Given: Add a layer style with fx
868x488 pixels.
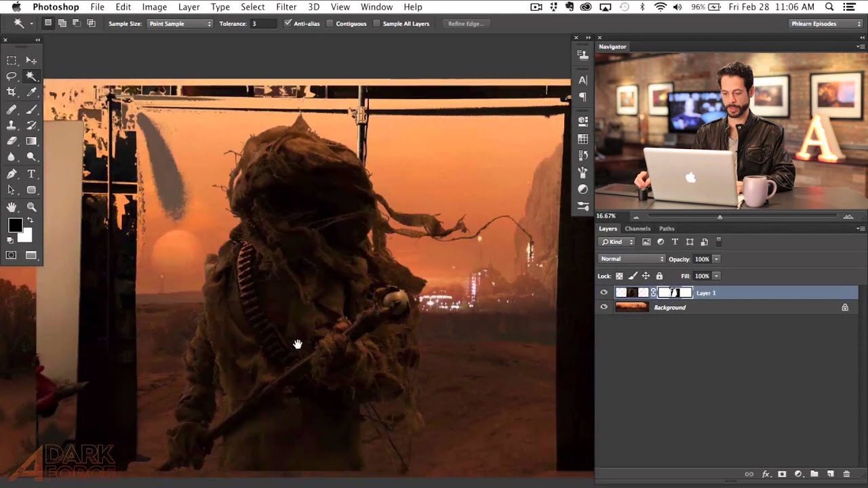Looking at the screenshot, I should [766, 474].
